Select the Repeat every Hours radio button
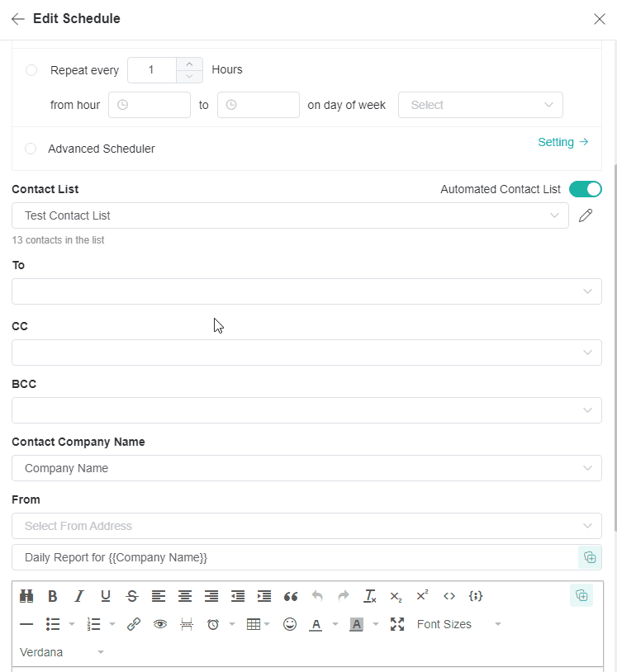Viewport: 617px width, 672px height. pyautogui.click(x=31, y=70)
